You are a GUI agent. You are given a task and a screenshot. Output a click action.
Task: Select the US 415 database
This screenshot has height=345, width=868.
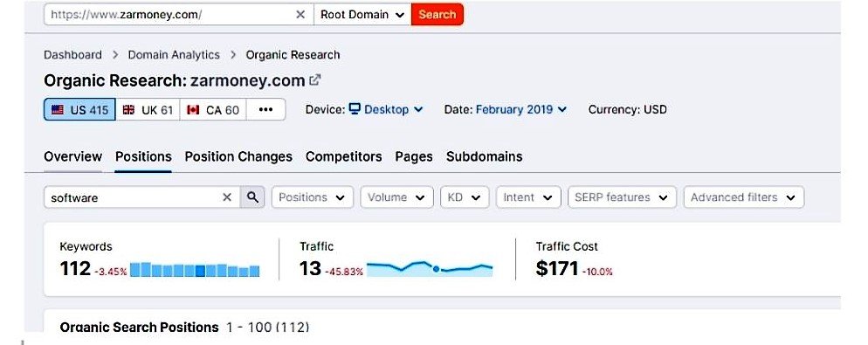tap(79, 110)
